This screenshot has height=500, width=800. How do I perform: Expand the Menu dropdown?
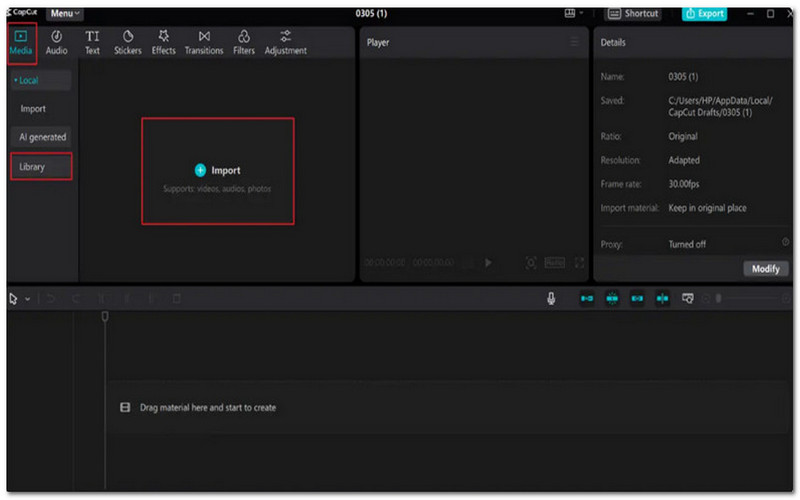coord(65,13)
